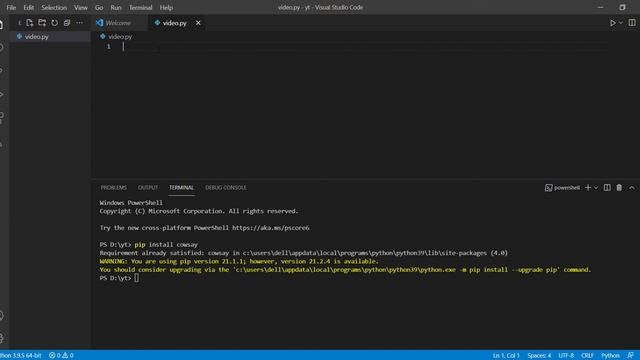Select the Terminal panel tab
Image resolution: width=640 pixels, height=360 pixels.
(182, 188)
